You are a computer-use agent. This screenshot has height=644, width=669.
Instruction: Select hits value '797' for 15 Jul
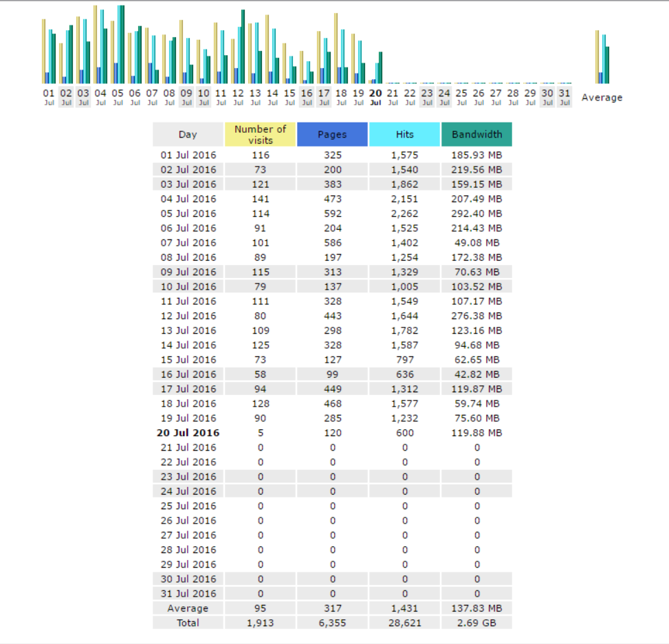click(x=404, y=360)
